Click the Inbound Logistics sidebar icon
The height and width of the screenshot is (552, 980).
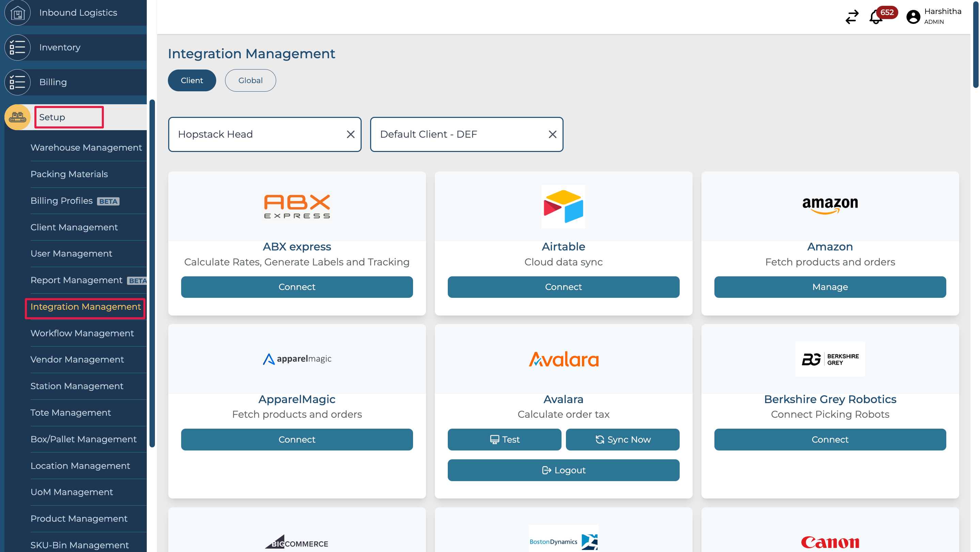[17, 13]
